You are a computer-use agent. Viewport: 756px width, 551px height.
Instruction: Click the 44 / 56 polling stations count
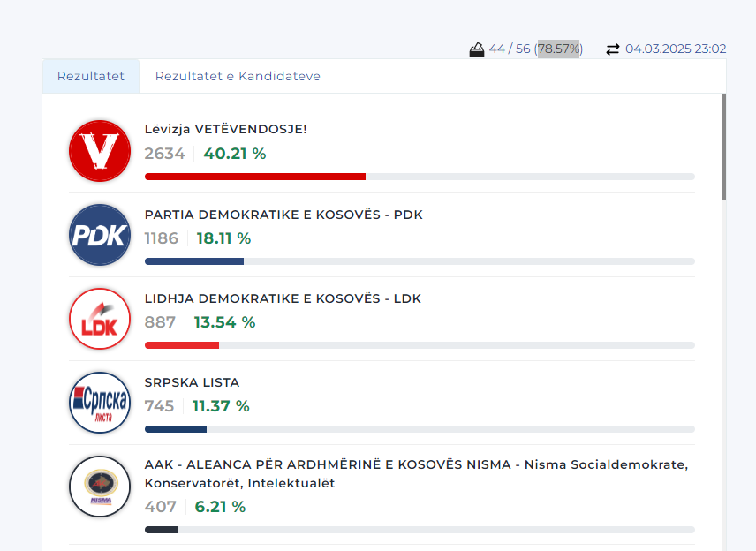(x=510, y=49)
